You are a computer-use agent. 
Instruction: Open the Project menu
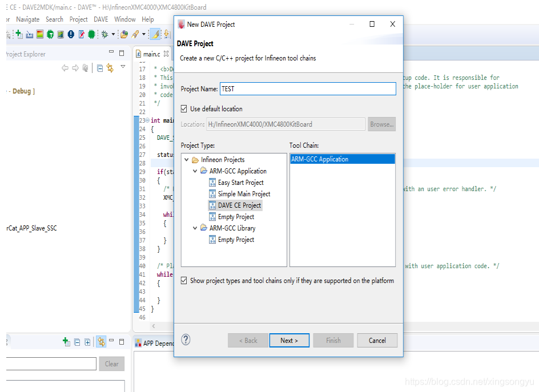(x=78, y=19)
